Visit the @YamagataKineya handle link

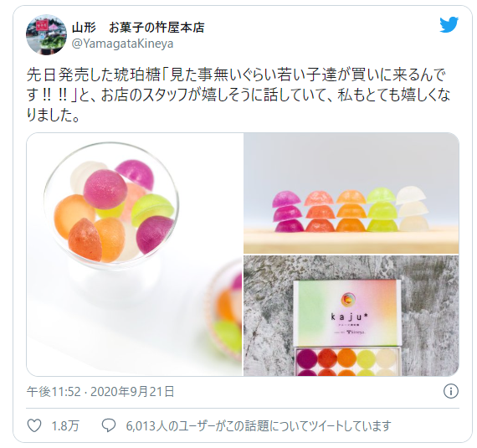[122, 44]
